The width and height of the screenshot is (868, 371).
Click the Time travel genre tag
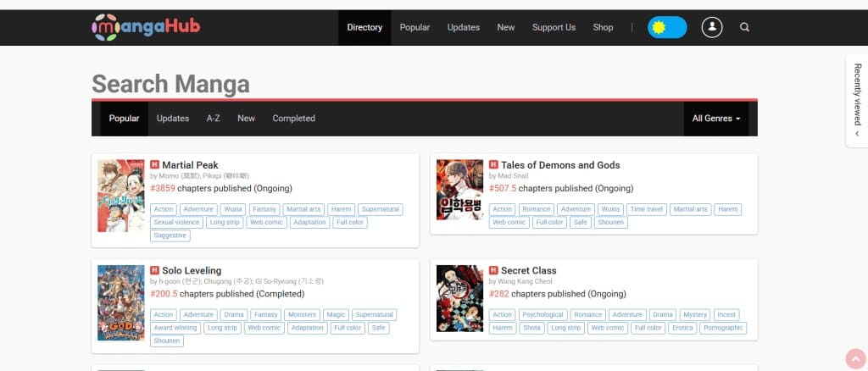tap(645, 209)
